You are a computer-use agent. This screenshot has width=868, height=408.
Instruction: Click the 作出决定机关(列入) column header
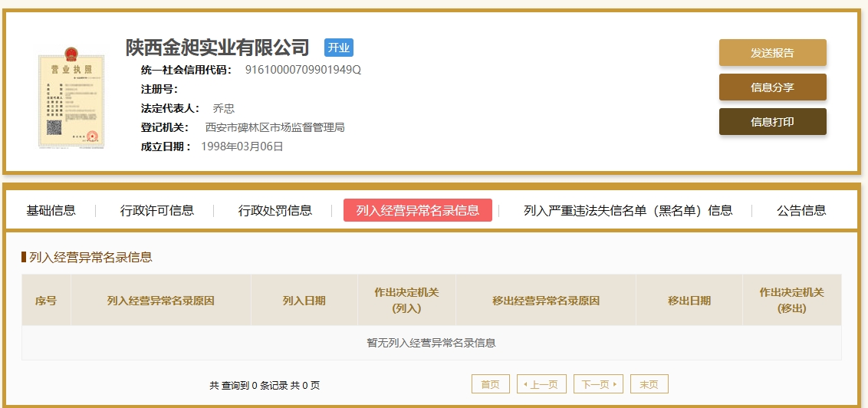click(406, 301)
